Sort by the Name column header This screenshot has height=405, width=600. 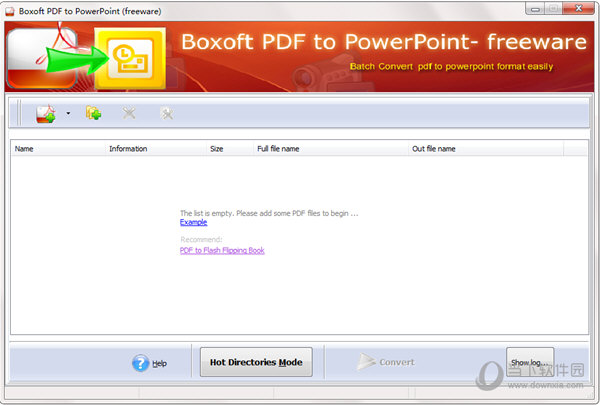[x=58, y=149]
